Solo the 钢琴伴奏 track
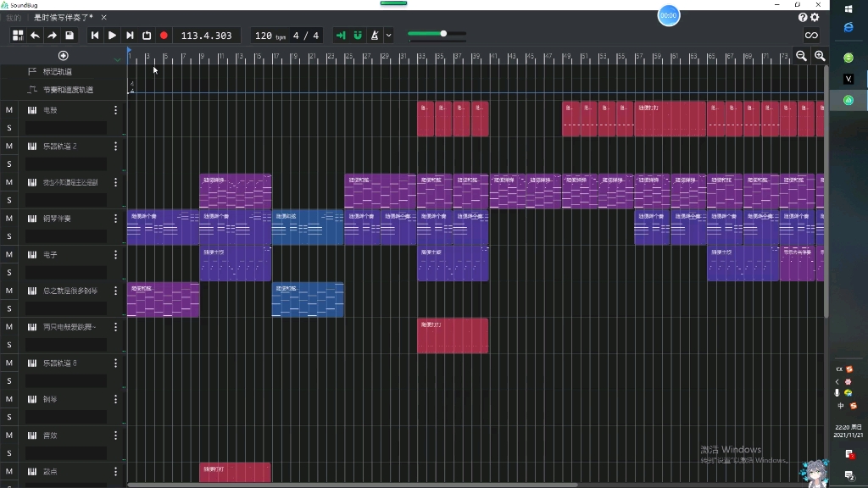This screenshot has height=488, width=868. pos(8,236)
